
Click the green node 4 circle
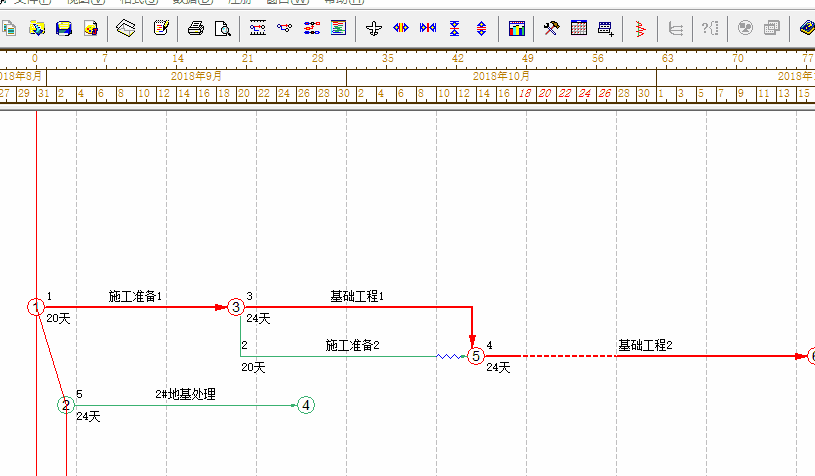(306, 405)
